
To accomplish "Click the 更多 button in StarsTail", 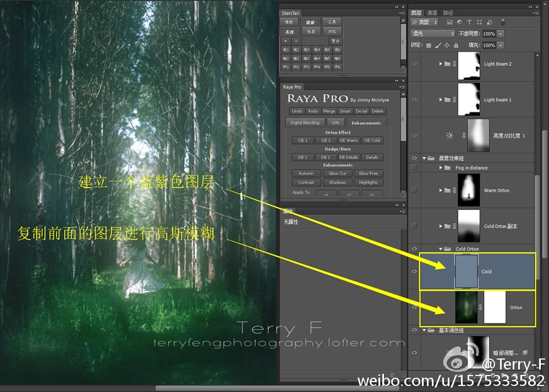I will (x=336, y=41).
